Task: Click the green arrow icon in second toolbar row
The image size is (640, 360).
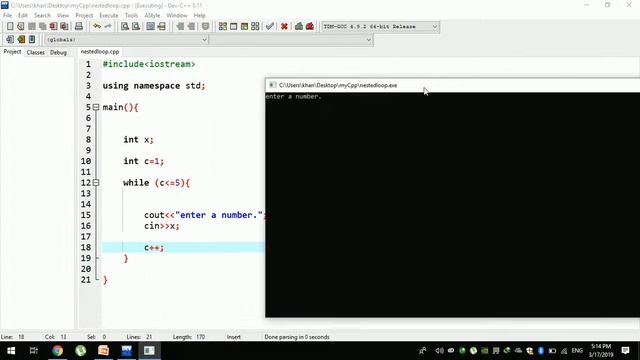Action: coord(21,40)
